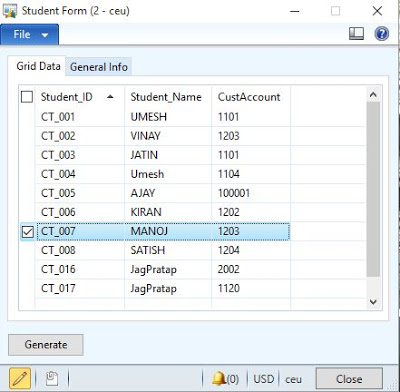Close the window with the X button

coord(377,11)
